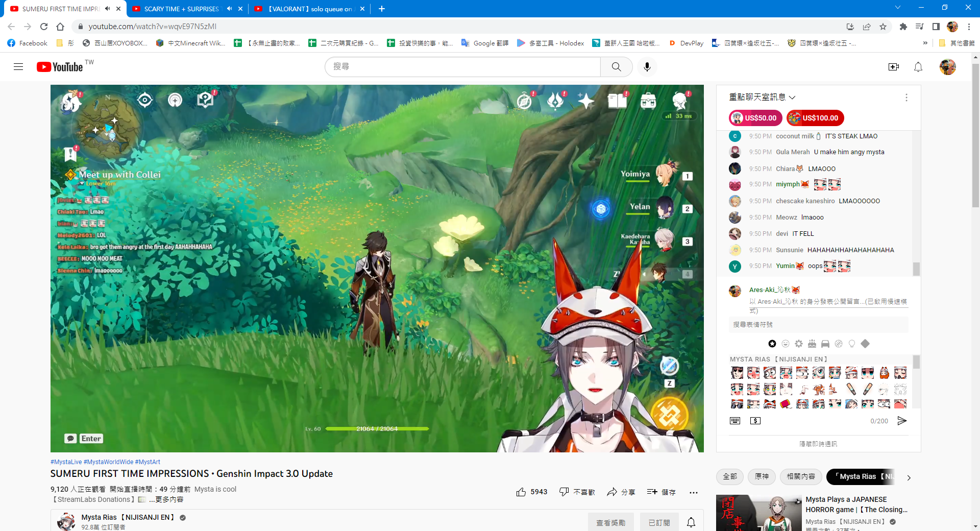The width and height of the screenshot is (980, 531).
Task: Focus the YouTube 搜尋 search field
Action: 462,67
